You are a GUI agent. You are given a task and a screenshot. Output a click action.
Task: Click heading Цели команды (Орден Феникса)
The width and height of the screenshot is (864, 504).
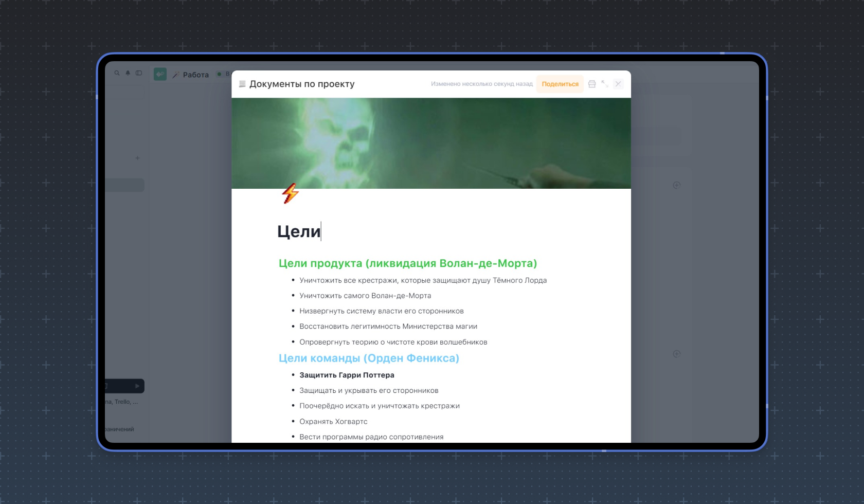click(368, 358)
